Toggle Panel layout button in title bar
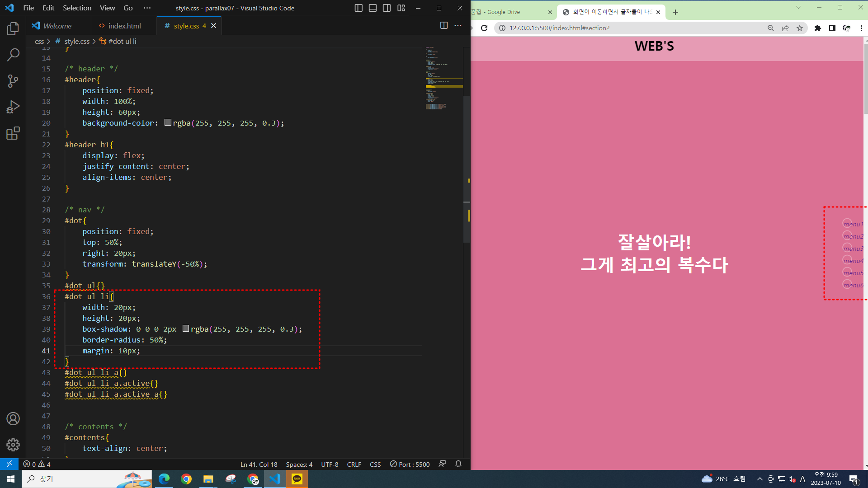This screenshot has height=488, width=868. click(373, 8)
